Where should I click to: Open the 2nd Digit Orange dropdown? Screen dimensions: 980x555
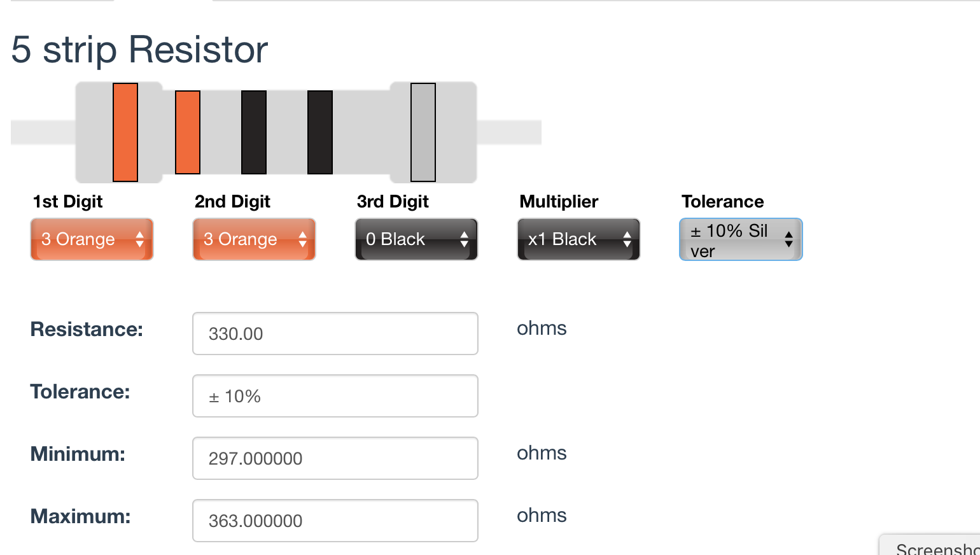click(254, 239)
